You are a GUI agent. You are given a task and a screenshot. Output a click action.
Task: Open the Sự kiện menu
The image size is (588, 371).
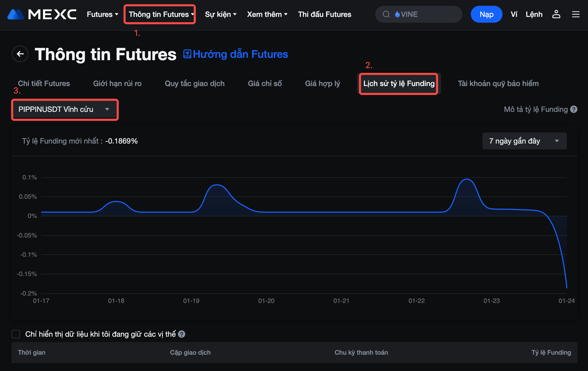tap(221, 14)
